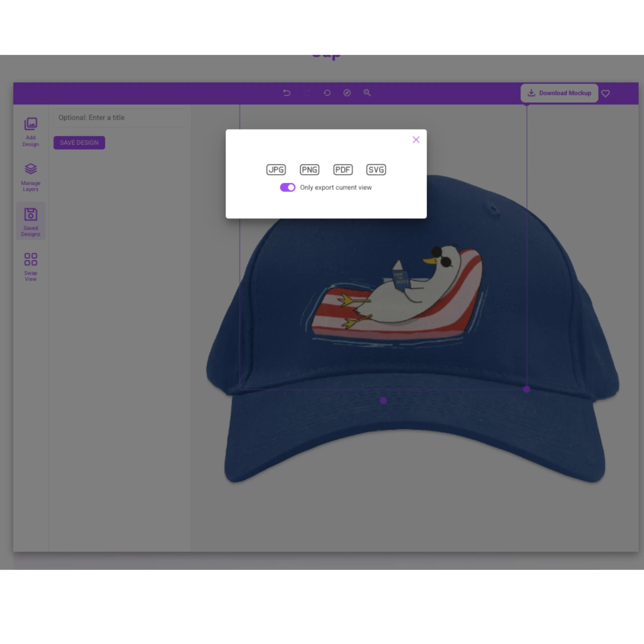This screenshot has width=644, height=644.
Task: Click the Download Mockup button
Action: [559, 93]
